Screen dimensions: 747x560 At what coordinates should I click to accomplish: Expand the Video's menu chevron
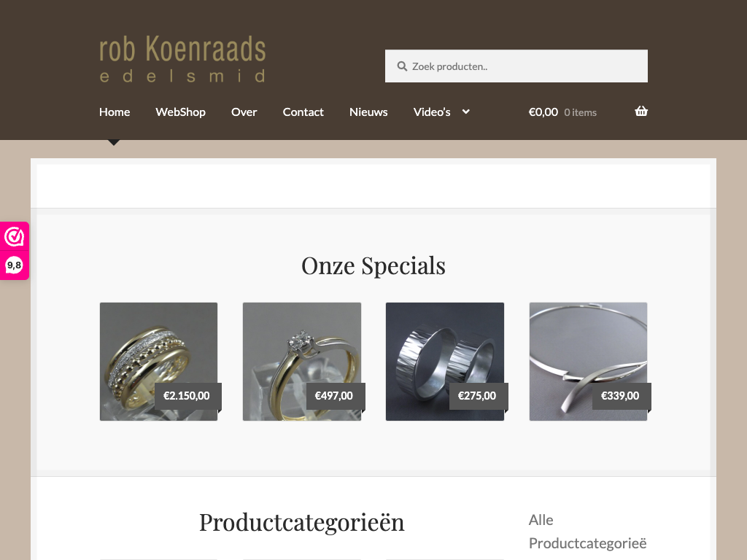click(x=466, y=112)
